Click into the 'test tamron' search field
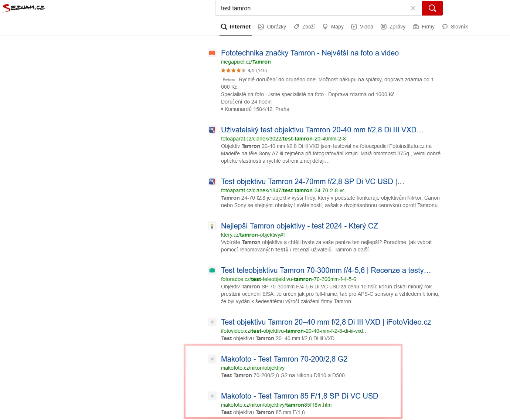The width and height of the screenshot is (510, 420). (310, 8)
